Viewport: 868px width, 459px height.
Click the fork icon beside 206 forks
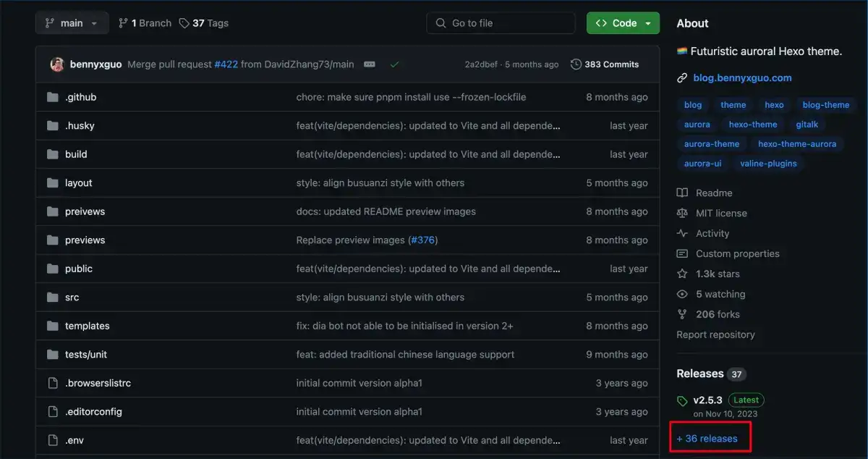(681, 314)
